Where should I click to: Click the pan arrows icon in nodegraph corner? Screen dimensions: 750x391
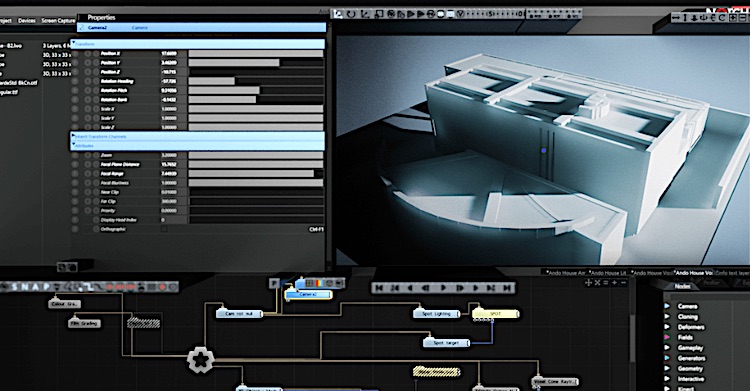[588, 283]
